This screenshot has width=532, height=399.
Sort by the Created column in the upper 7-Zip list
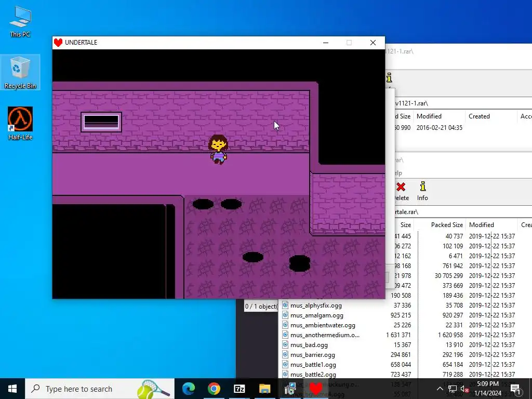[479, 116]
